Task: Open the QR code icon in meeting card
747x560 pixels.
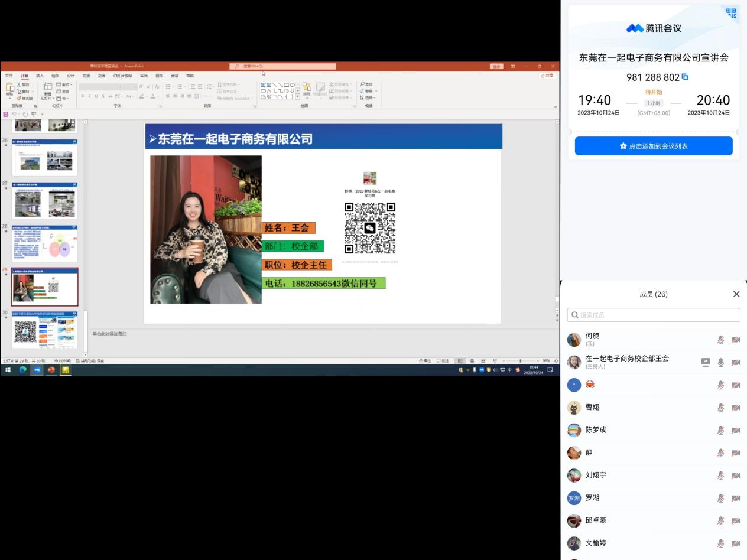Action: pos(731,13)
